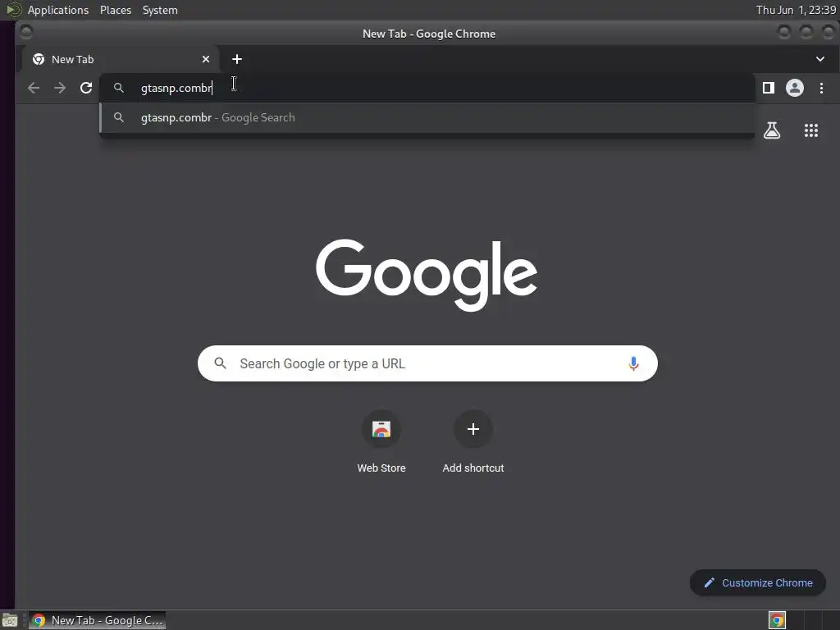
Task: Click the Google logo
Action: point(427,275)
